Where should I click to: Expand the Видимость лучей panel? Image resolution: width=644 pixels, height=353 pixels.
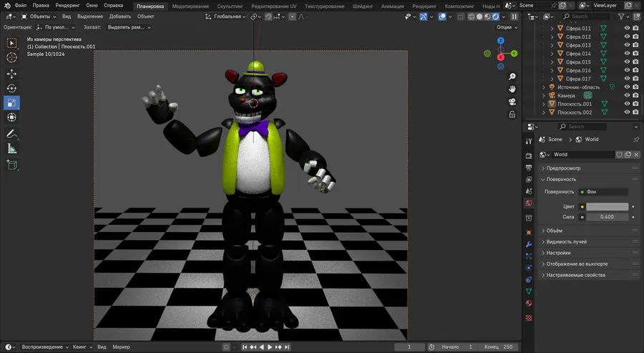tap(588, 241)
